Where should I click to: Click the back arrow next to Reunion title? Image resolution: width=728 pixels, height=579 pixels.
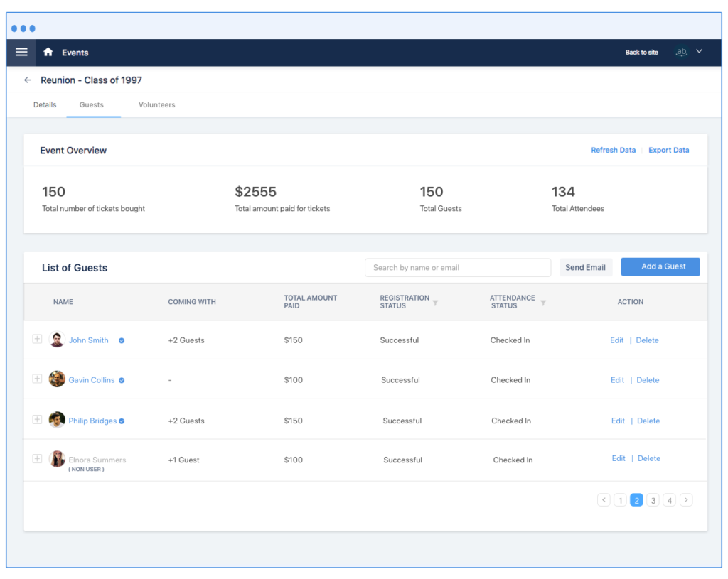28,80
